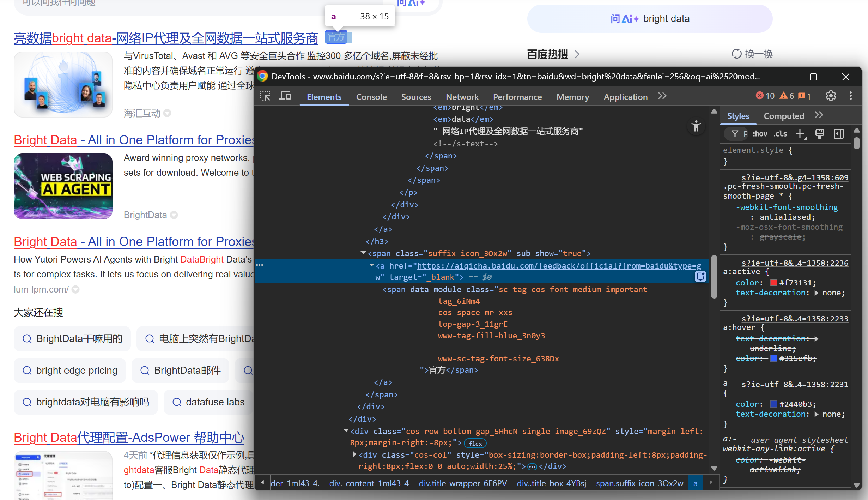Click the red color swatch for #f73131

tap(773, 282)
